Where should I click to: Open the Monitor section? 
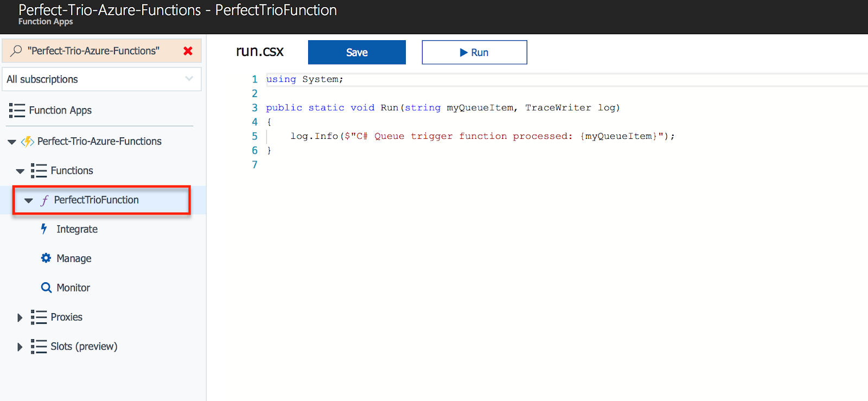[73, 288]
